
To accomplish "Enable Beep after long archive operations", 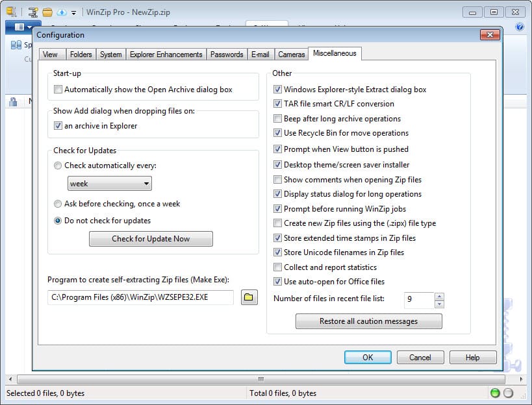I will click(x=277, y=119).
